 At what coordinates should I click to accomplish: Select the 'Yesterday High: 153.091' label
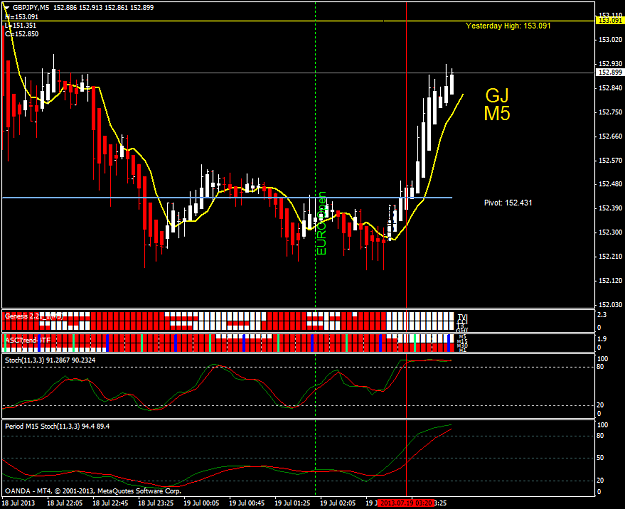click(x=508, y=26)
